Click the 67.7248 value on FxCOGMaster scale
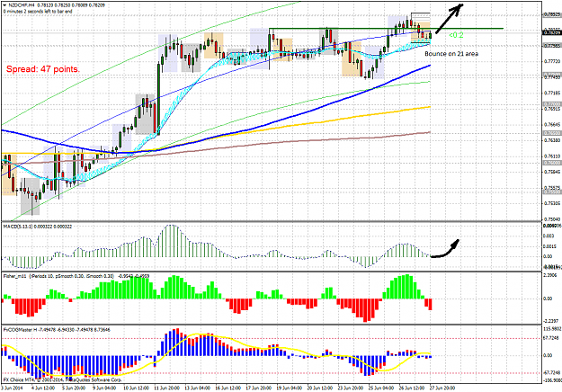The height and width of the screenshot is (392, 562). click(552, 338)
